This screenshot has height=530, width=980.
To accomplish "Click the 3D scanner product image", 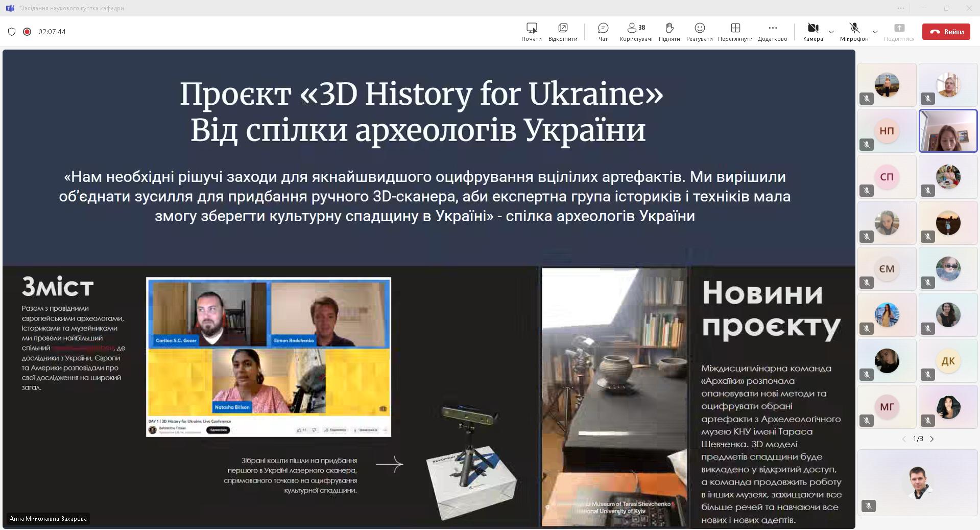I will tap(471, 462).
